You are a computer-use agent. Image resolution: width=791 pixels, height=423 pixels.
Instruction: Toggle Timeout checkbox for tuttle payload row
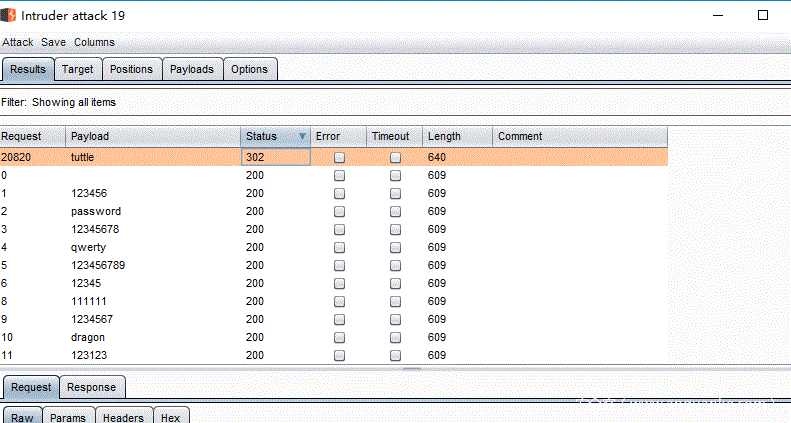(396, 158)
